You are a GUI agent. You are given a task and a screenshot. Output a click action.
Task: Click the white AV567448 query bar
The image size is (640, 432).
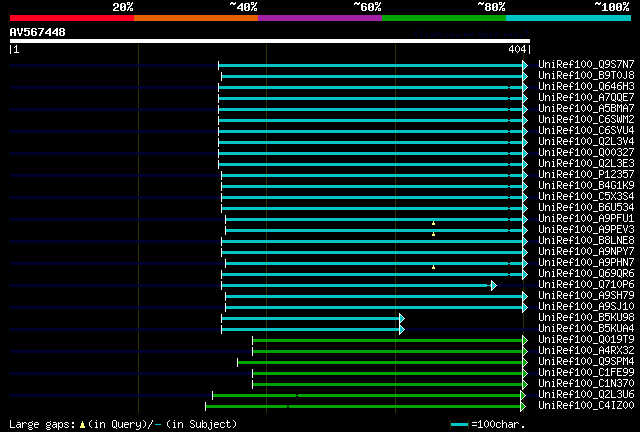point(270,41)
